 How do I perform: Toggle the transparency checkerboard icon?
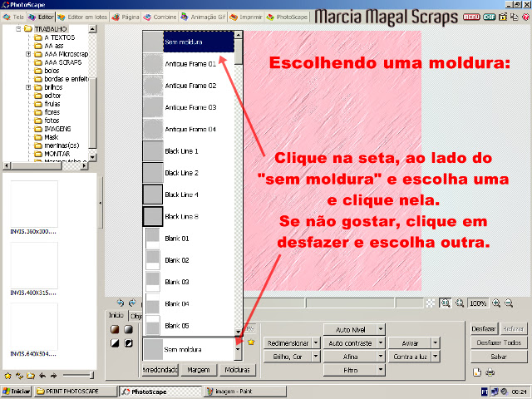point(431,303)
